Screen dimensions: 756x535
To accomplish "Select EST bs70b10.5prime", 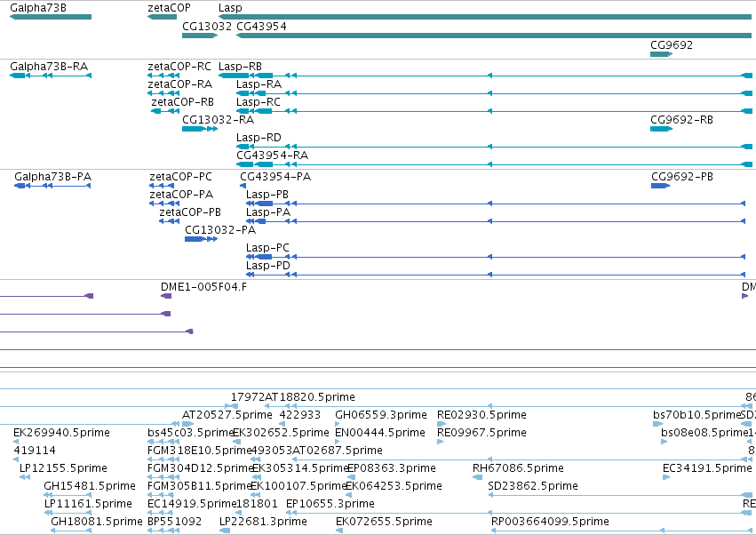I will (657, 424).
